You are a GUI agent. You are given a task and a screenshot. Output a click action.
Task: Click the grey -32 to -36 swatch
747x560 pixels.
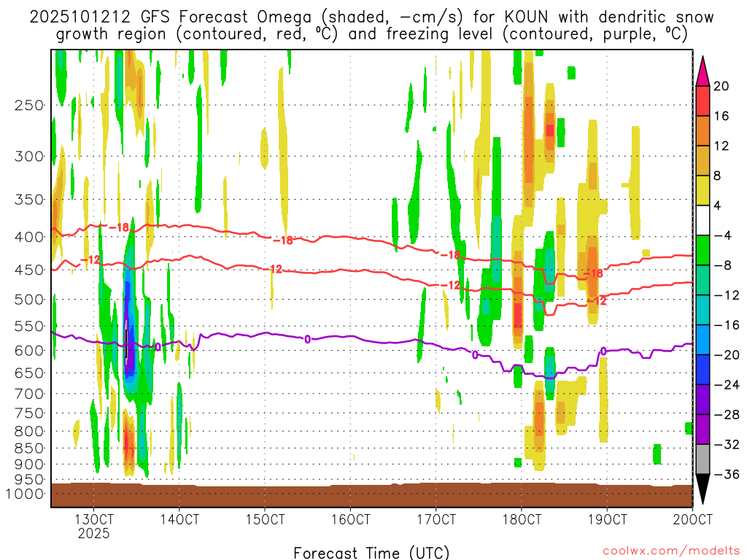click(703, 459)
